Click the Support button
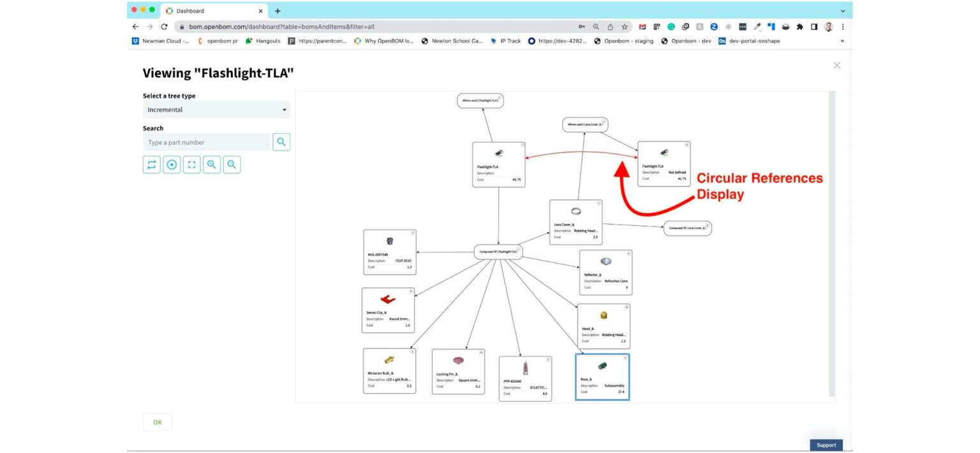The height and width of the screenshot is (453, 980). pyautogui.click(x=826, y=445)
